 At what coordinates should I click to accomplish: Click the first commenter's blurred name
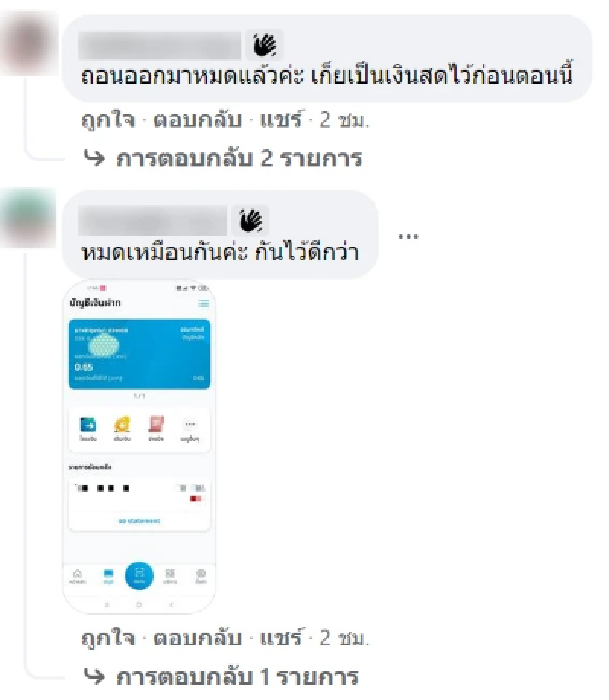pos(159,45)
